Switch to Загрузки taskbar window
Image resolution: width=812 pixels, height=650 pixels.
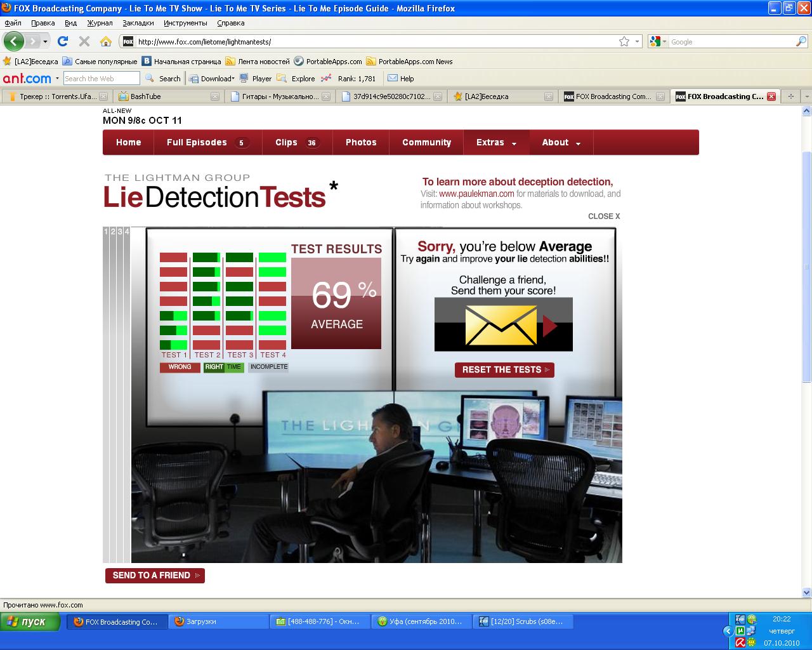click(219, 621)
